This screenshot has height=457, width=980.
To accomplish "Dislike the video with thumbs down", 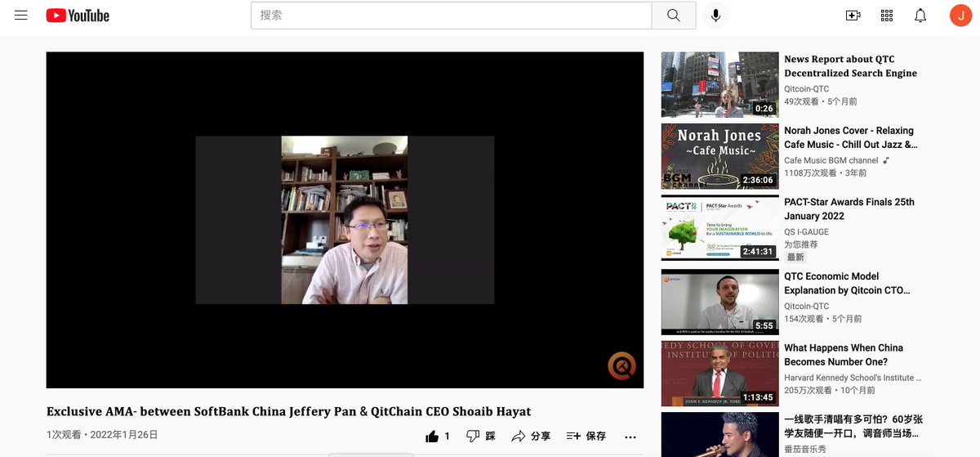I will [473, 437].
